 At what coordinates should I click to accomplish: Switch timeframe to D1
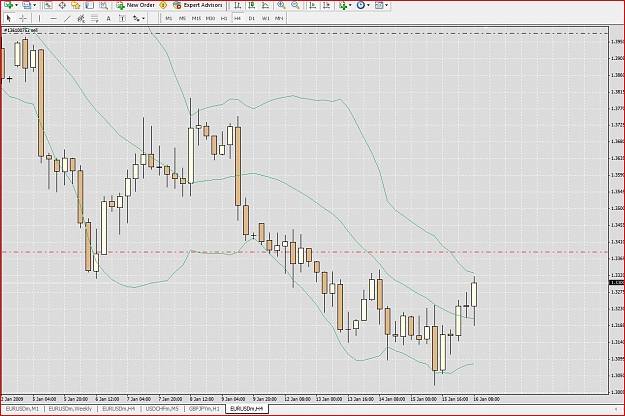tap(252, 18)
